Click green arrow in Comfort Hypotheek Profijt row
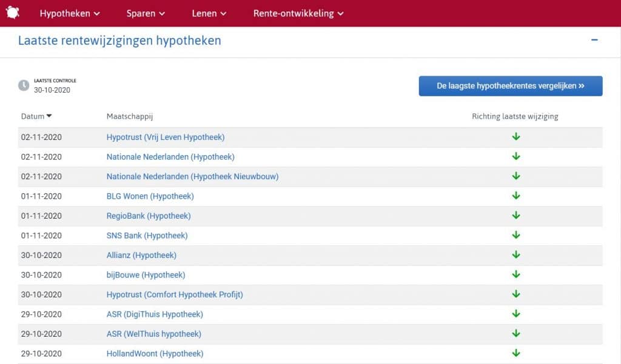Image resolution: width=621 pixels, height=364 pixels. point(515,294)
